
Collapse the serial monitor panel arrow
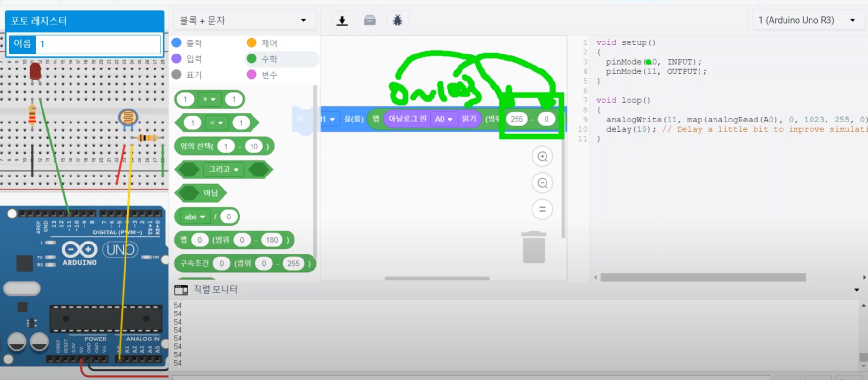tap(856, 290)
